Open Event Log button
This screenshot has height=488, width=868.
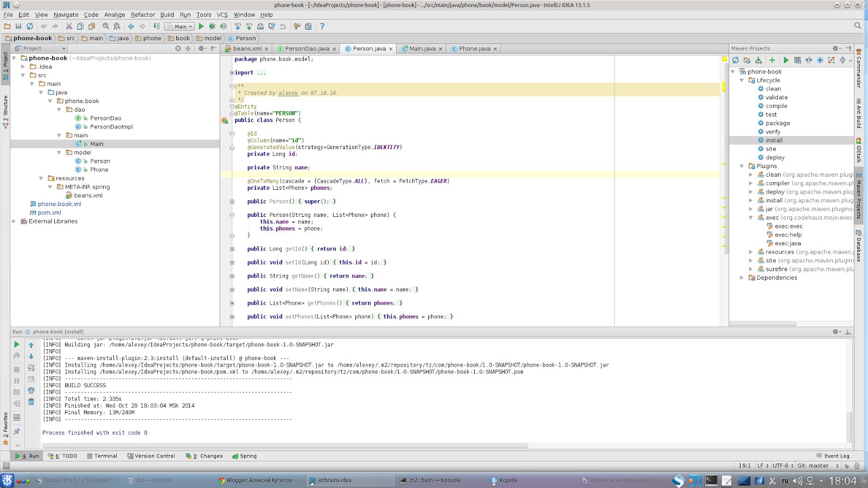tap(833, 456)
